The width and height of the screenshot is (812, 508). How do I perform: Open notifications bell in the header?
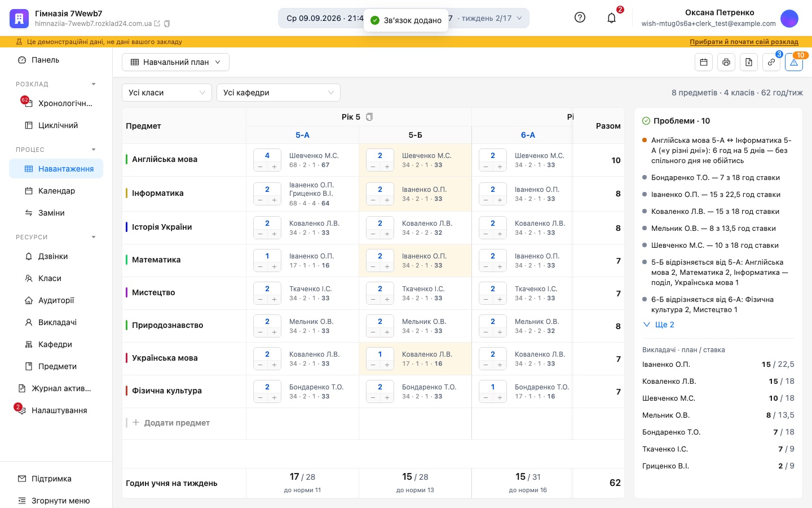click(x=611, y=18)
